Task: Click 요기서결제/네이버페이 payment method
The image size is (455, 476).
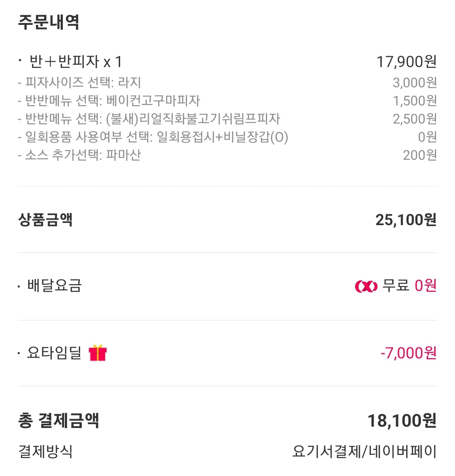Action: [364, 452]
